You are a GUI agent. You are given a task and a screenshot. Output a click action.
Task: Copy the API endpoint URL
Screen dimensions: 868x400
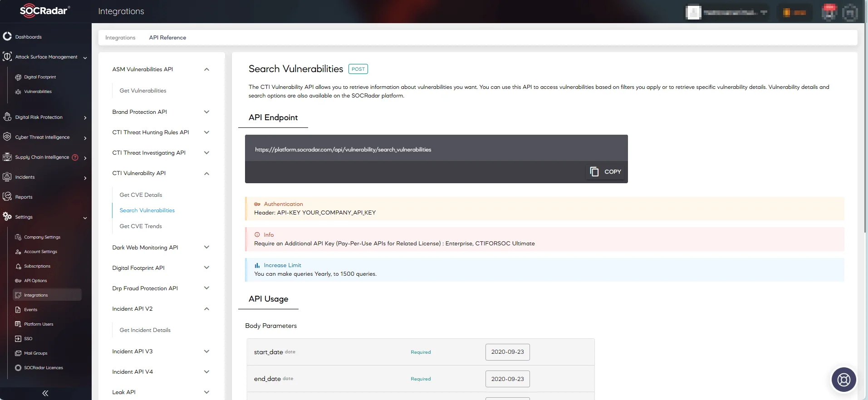click(x=606, y=171)
